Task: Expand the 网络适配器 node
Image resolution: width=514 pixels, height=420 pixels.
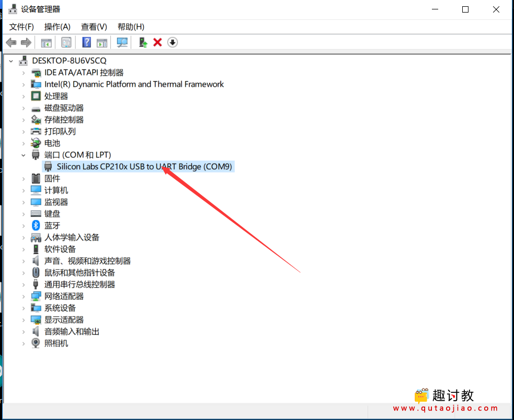Action: point(24,297)
